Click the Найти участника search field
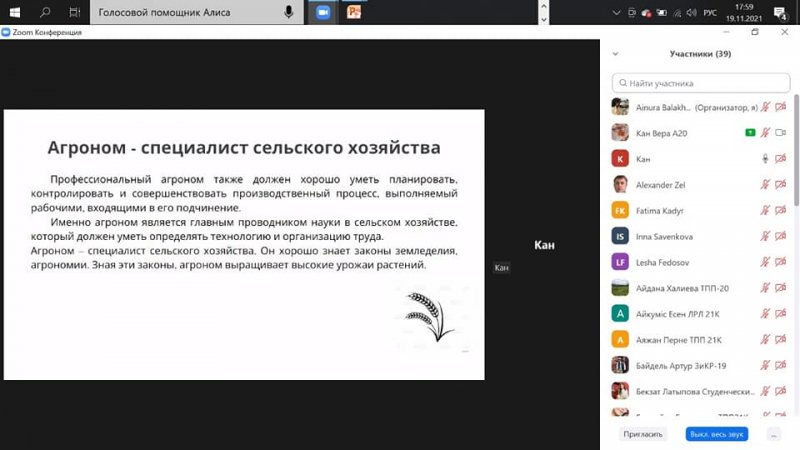The image size is (800, 450). pyautogui.click(x=700, y=83)
